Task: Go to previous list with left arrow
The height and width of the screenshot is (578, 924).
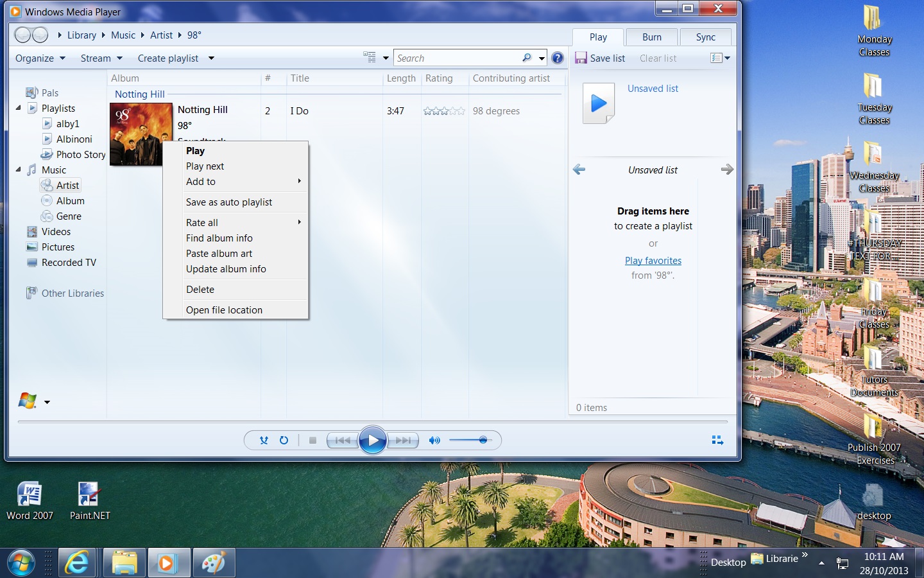Action: pyautogui.click(x=579, y=170)
